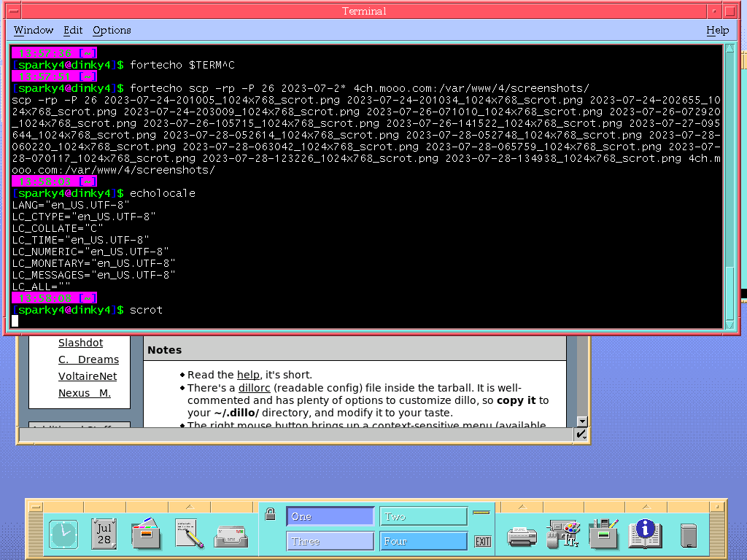Click the Terminal vertical scrollbar thumb
The width and height of the screenshot is (747, 560).
pos(729,292)
